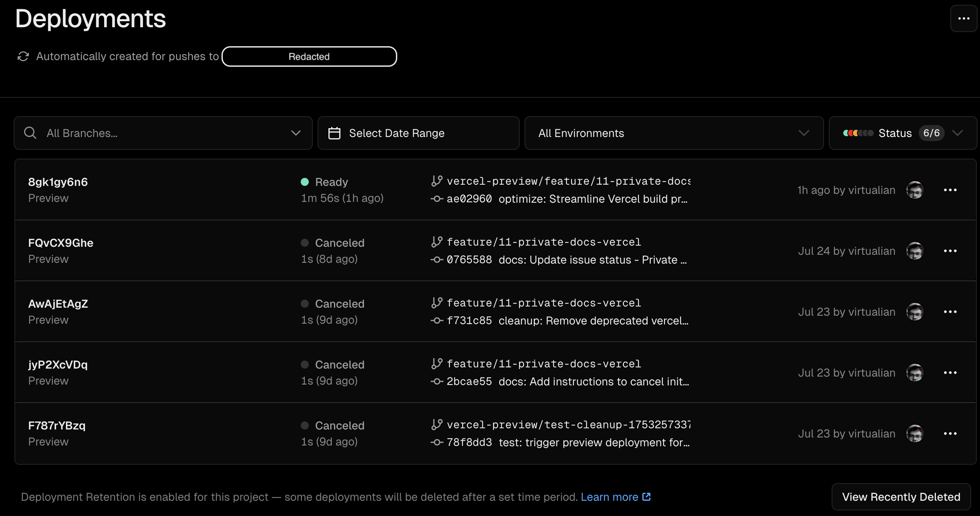Click calendar icon in date range picker

pos(334,133)
